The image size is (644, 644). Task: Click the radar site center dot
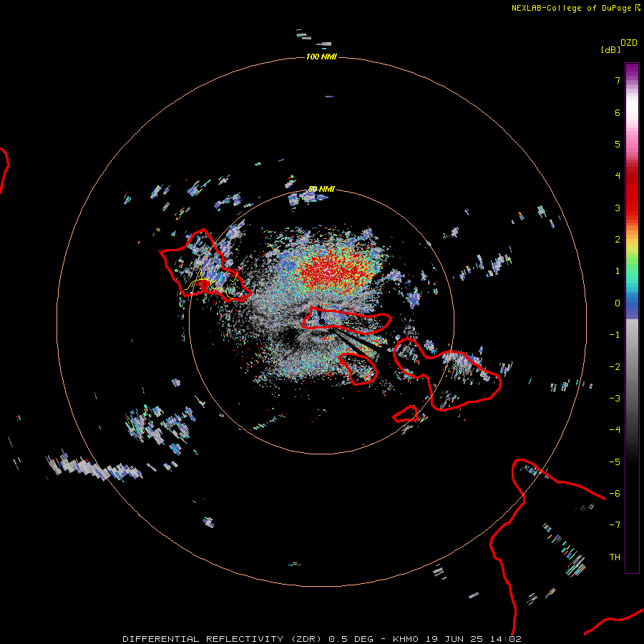click(x=321, y=321)
